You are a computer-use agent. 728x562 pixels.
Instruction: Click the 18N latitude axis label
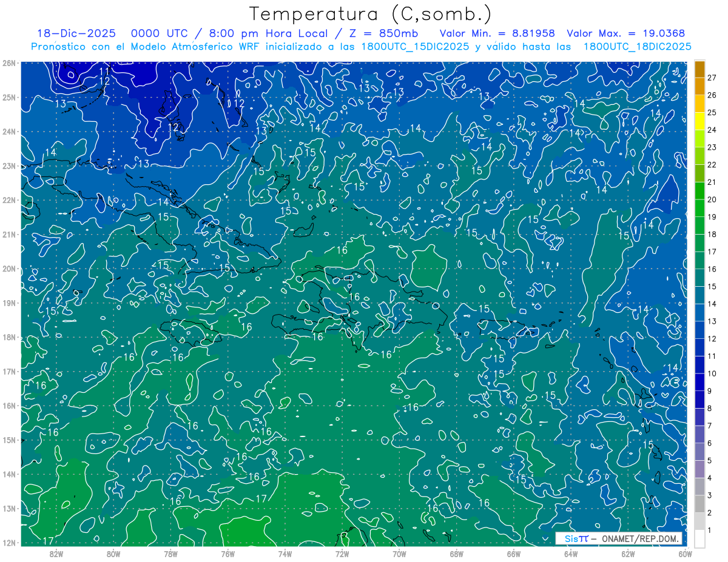click(8, 337)
